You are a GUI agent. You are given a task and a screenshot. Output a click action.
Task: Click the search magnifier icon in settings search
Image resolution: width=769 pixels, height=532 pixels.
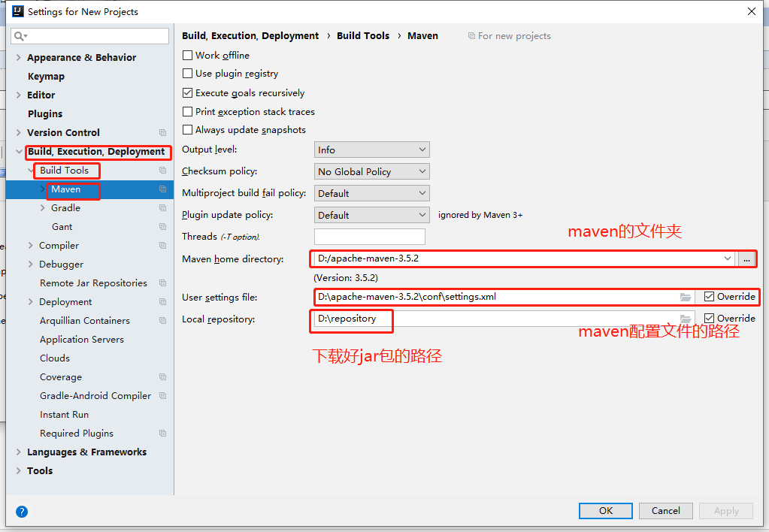(20, 36)
